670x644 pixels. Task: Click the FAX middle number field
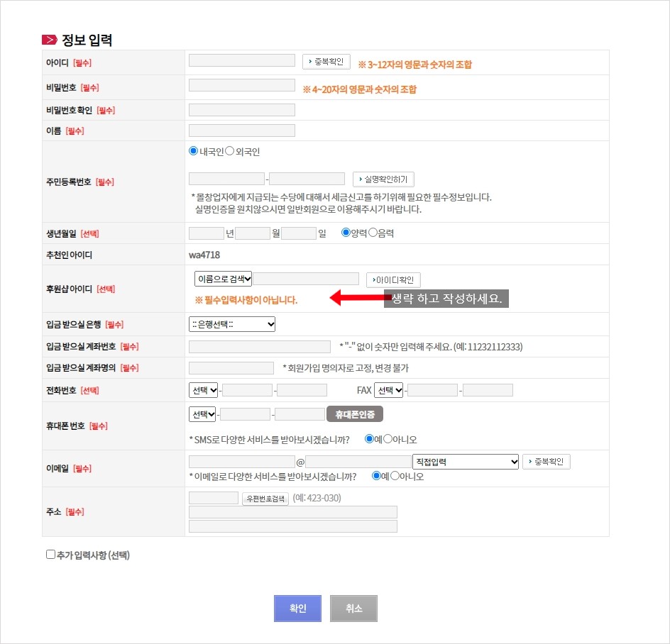432,390
